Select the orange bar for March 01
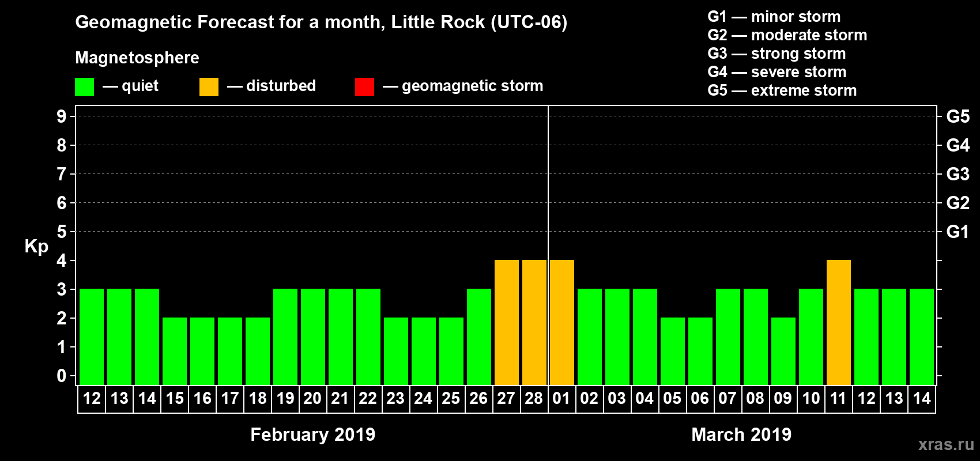This screenshot has height=461, width=980. [x=562, y=323]
